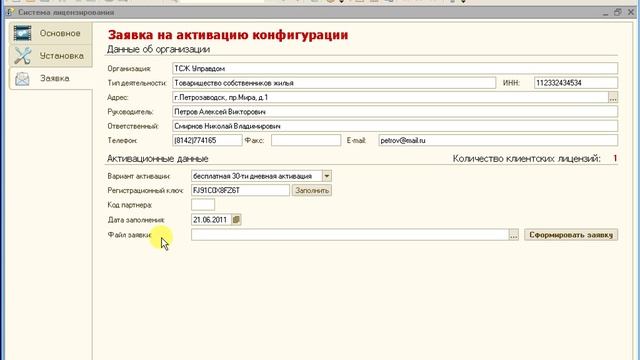Switch to the Установка sidebar tab
The width and height of the screenshot is (640, 360).
[x=51, y=56]
